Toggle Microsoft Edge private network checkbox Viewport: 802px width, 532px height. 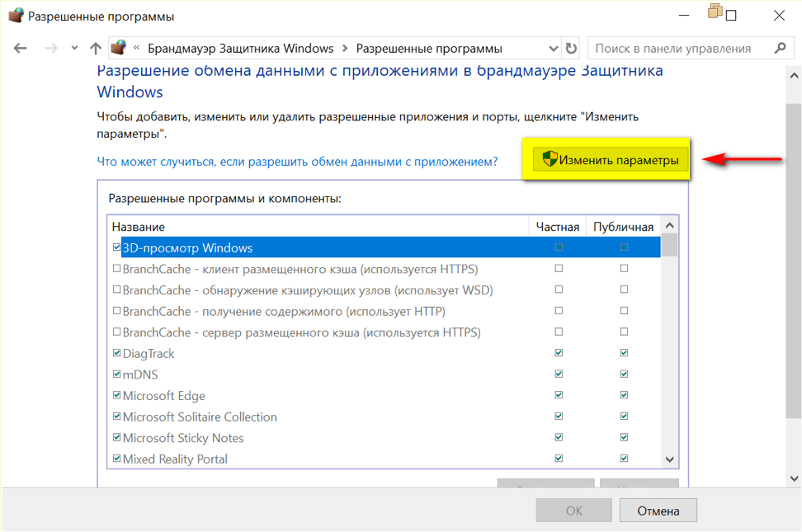click(559, 396)
